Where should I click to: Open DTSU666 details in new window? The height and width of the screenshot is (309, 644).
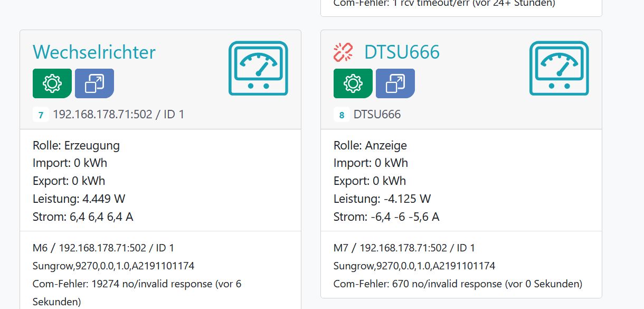click(395, 83)
